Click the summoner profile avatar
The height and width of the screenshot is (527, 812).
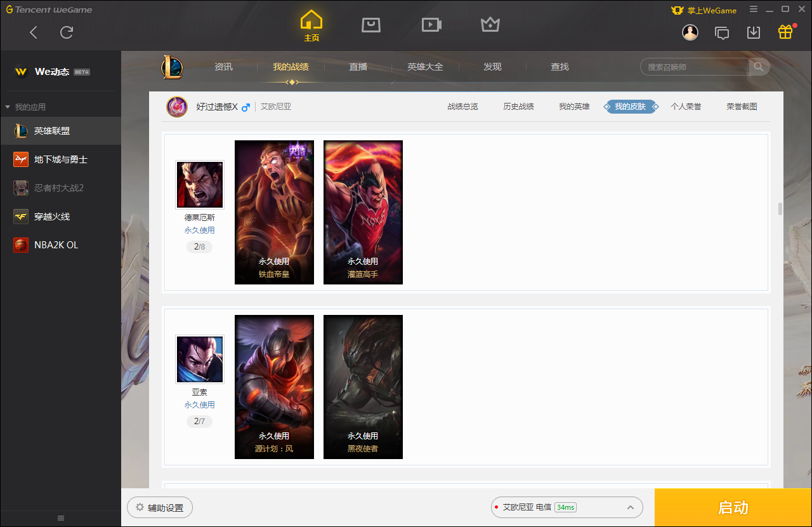click(177, 107)
